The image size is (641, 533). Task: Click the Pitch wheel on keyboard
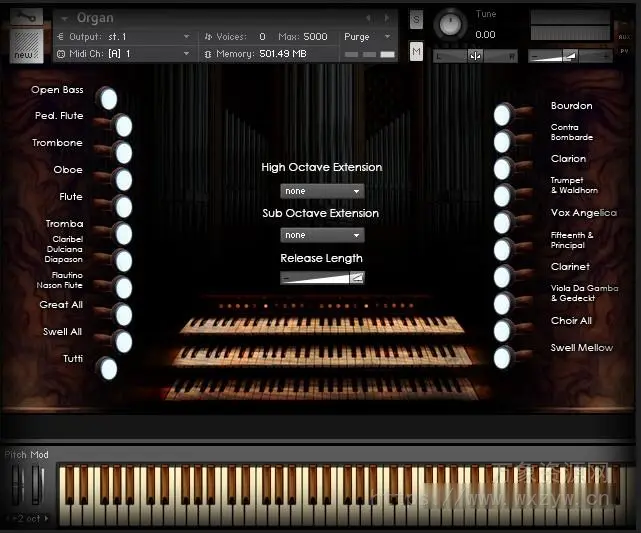pos(18,486)
